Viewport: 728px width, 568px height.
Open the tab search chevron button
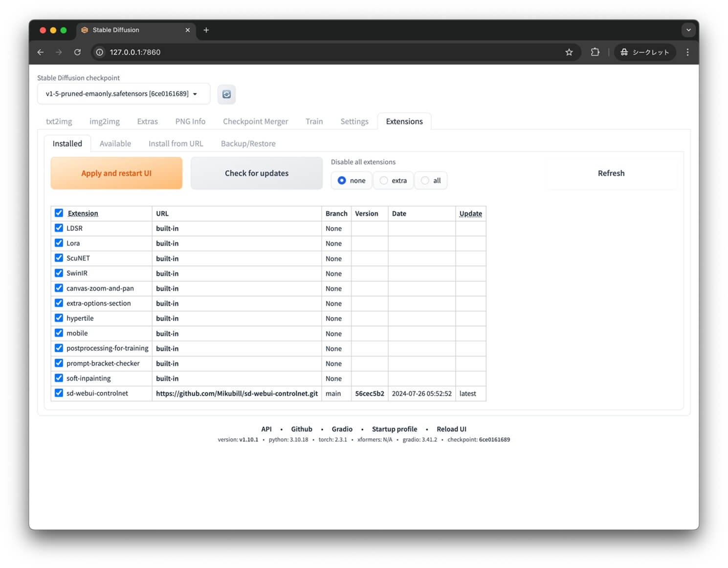click(688, 30)
